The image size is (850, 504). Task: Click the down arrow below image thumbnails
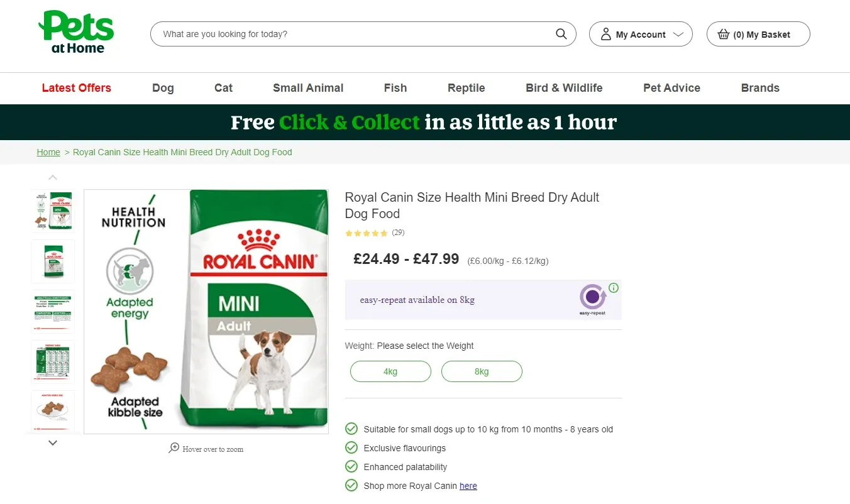53,442
